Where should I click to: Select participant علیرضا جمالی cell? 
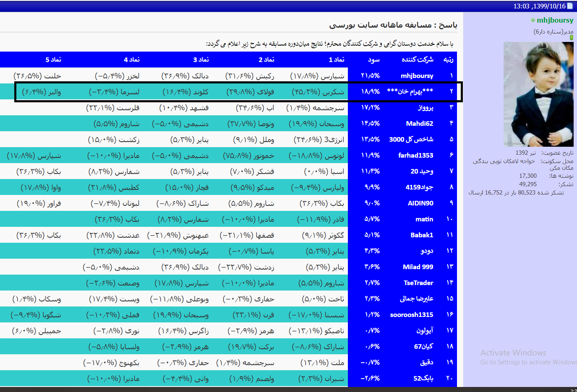pyautogui.click(x=417, y=299)
